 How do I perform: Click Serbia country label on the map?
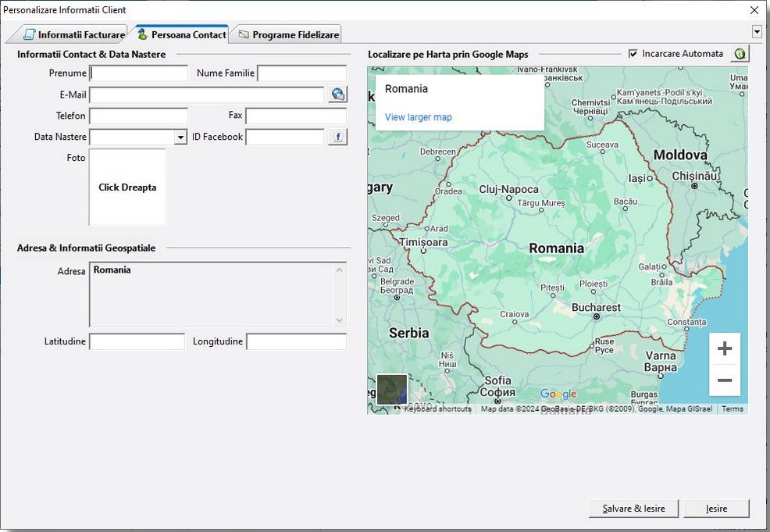[408, 333]
